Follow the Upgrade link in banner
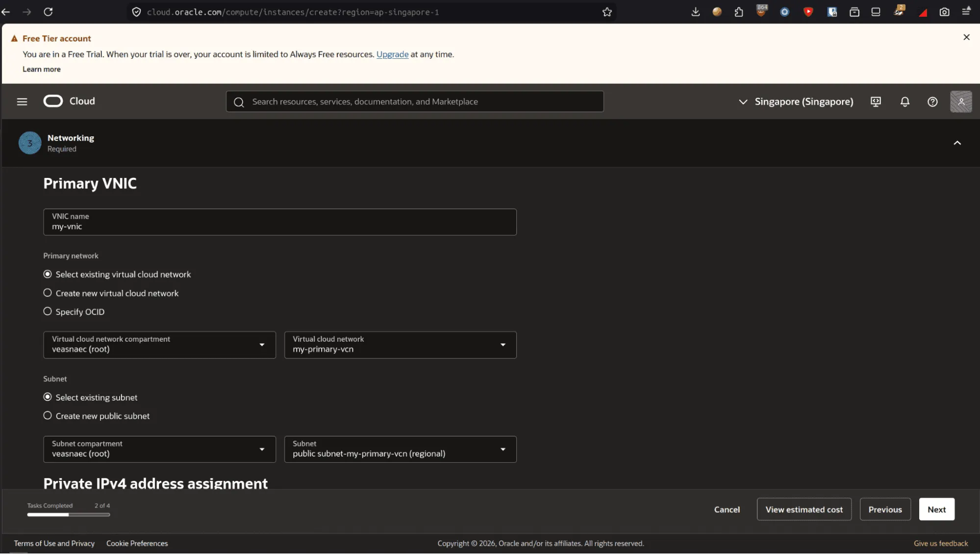Screen dimensions: 980x554 [392, 54]
